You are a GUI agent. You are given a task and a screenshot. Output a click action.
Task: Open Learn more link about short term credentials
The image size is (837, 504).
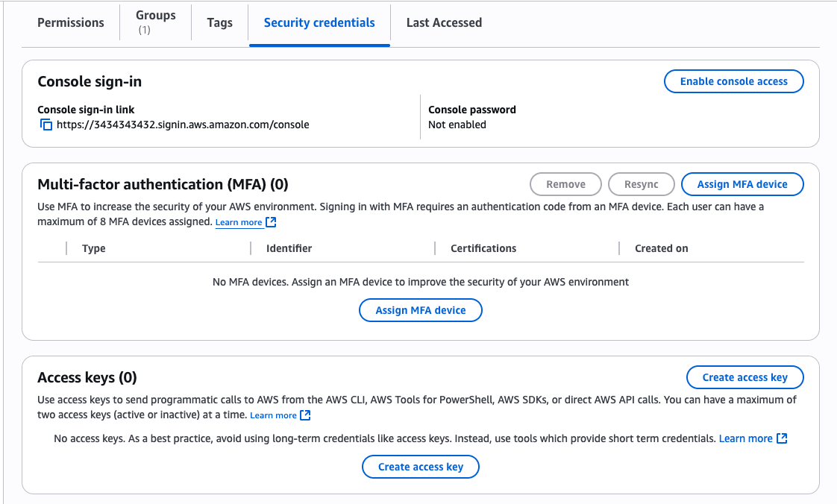[x=745, y=438]
